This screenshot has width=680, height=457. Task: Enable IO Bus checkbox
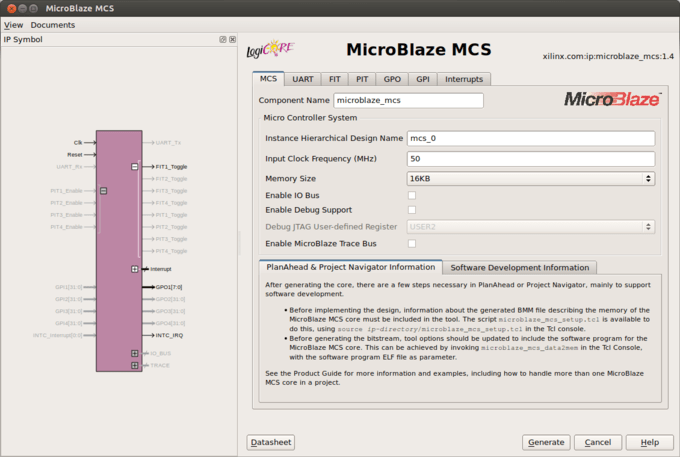[412, 196]
